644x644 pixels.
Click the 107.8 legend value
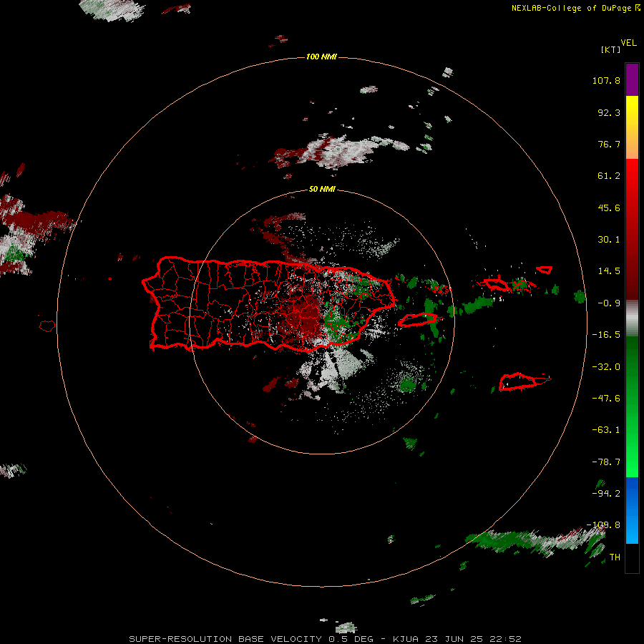point(606,80)
